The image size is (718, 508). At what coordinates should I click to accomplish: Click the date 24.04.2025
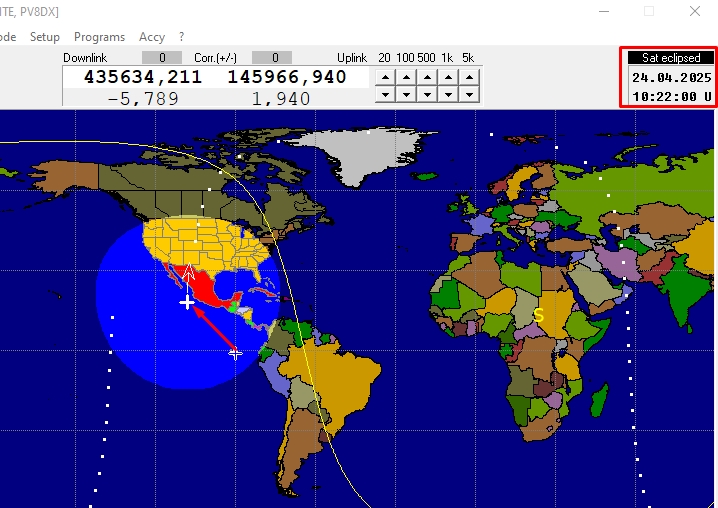pyautogui.click(x=672, y=78)
